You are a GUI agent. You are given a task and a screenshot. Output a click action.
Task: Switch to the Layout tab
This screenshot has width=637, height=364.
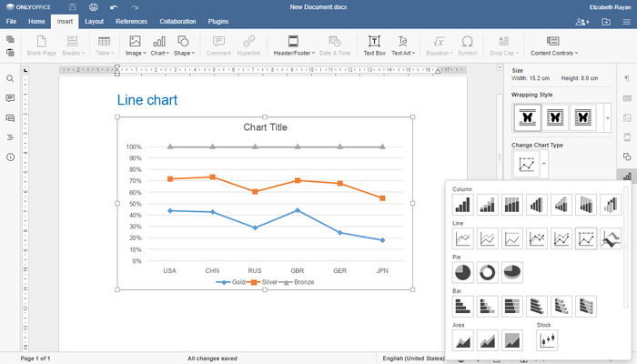click(94, 20)
